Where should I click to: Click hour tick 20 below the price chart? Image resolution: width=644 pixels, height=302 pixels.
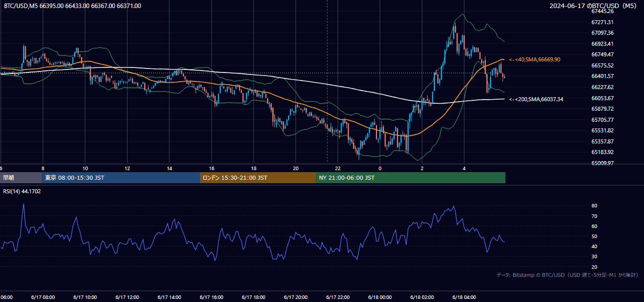pos(296,168)
